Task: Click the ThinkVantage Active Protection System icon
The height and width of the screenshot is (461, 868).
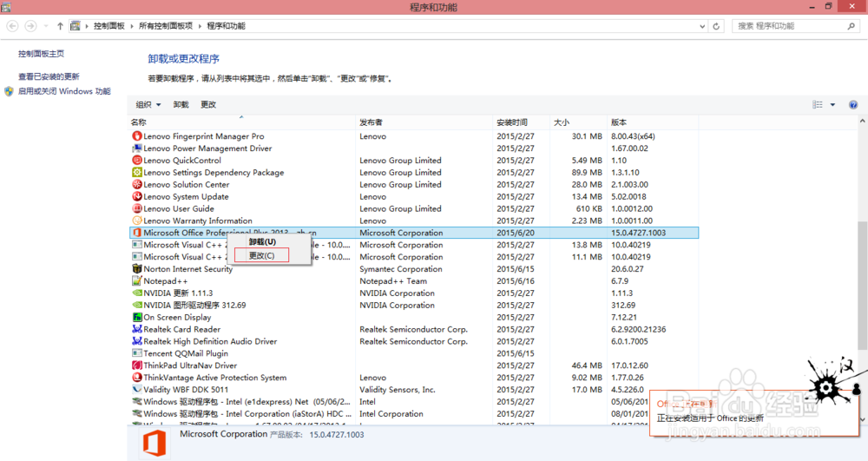Action: click(137, 378)
